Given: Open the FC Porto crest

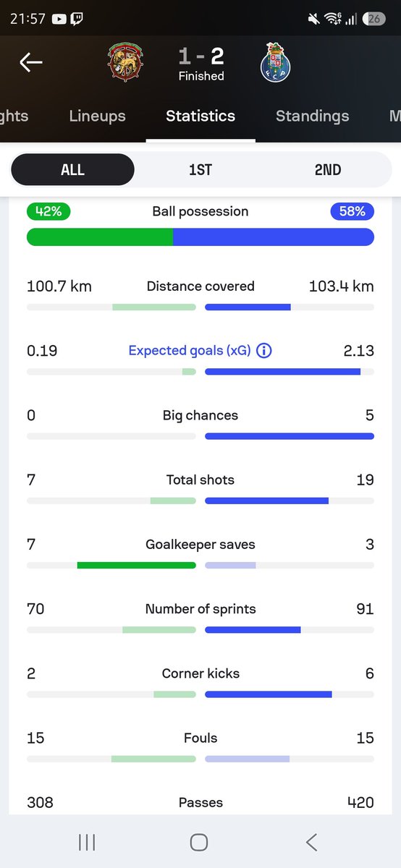Looking at the screenshot, I should [275, 64].
